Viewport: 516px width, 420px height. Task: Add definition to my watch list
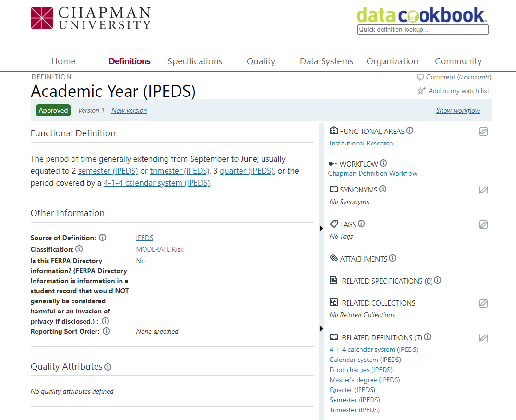click(x=454, y=91)
